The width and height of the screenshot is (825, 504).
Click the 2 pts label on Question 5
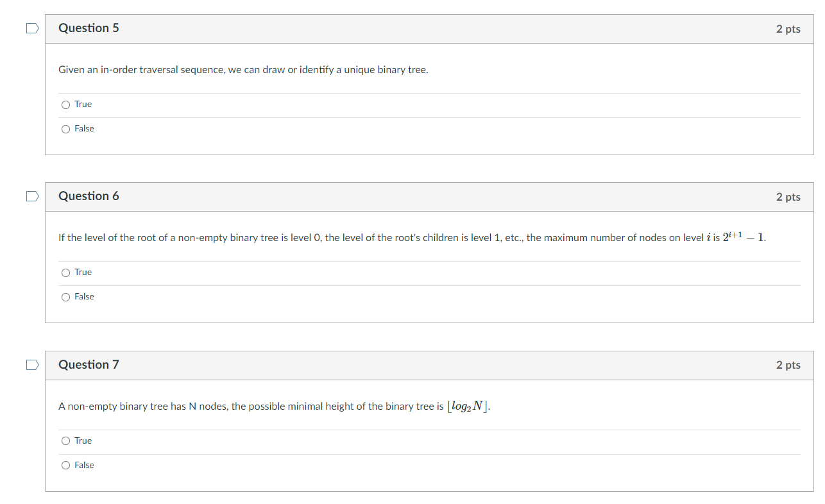point(788,28)
